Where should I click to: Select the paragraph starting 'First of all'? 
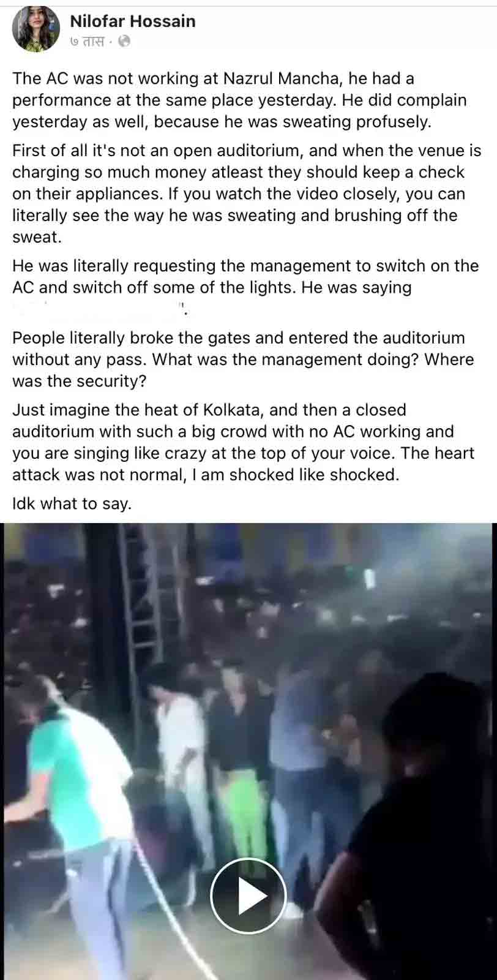coord(247,194)
